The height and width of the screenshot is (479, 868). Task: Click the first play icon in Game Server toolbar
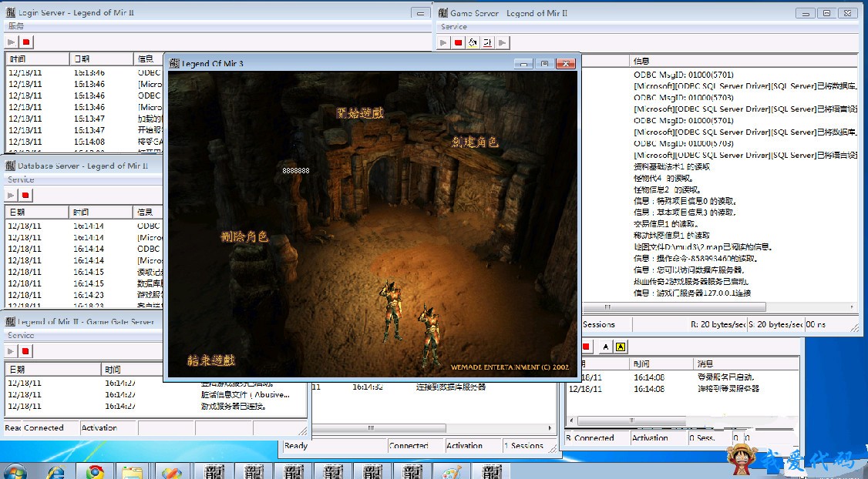(x=444, y=42)
